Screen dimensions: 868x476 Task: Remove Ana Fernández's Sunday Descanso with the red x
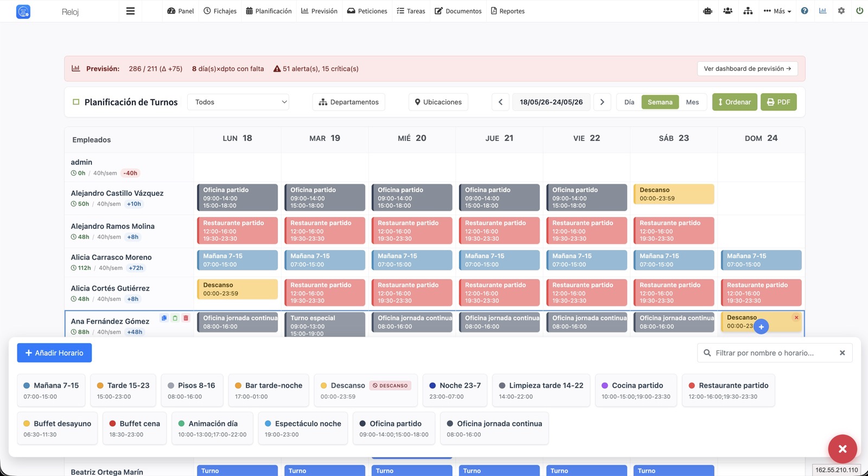[x=796, y=318]
